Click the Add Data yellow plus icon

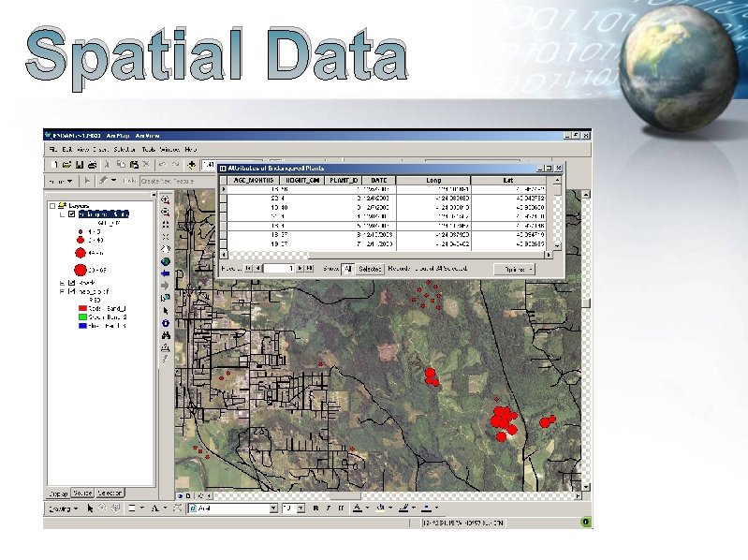pos(191,165)
